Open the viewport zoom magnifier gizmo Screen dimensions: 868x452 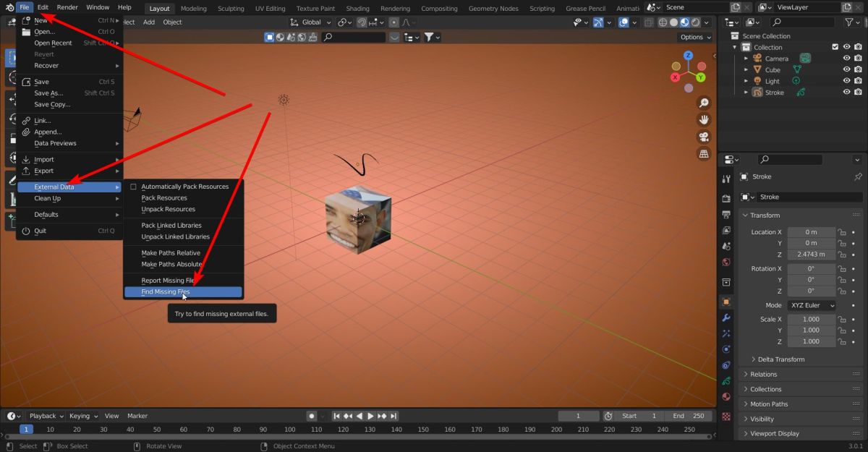pyautogui.click(x=703, y=103)
